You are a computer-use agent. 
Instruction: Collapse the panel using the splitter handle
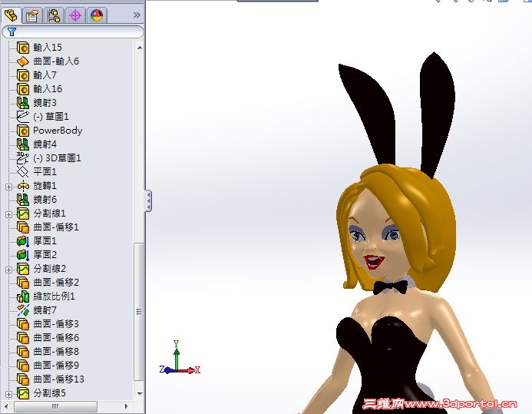pos(148,201)
